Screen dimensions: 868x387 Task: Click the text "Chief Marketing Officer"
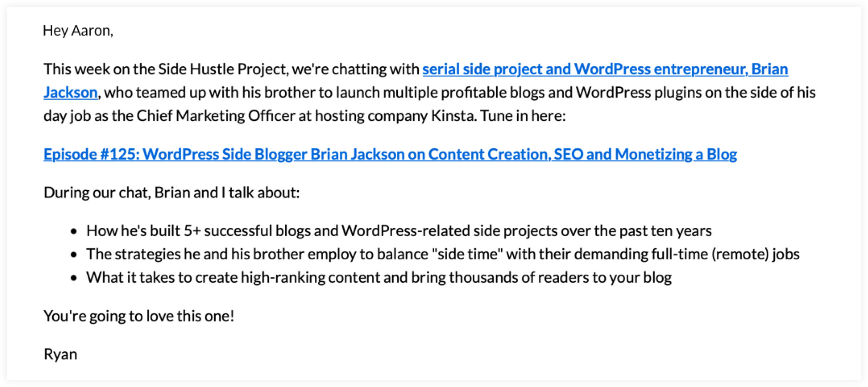tap(216, 116)
